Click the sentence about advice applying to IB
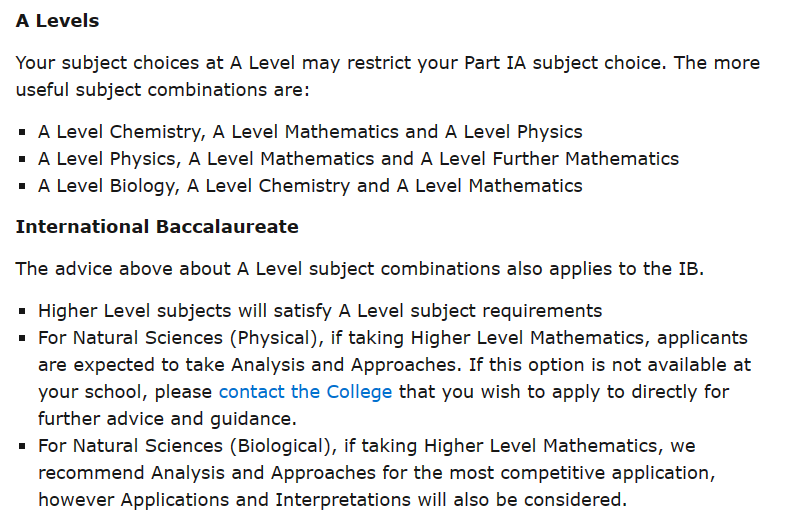The height and width of the screenshot is (523, 793). click(x=360, y=270)
